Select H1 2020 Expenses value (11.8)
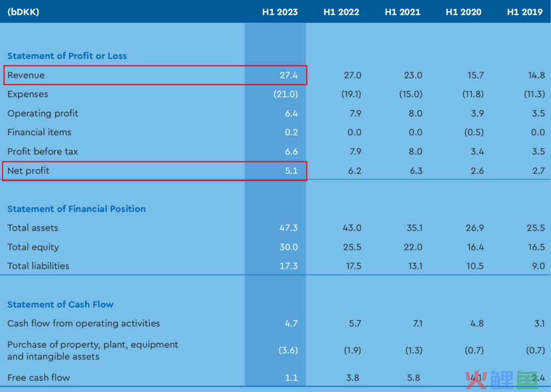The width and height of the screenshot is (551, 392). (473, 94)
